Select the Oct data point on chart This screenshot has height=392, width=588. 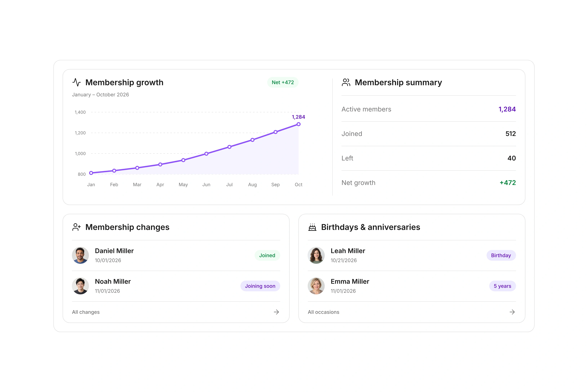[x=299, y=124]
